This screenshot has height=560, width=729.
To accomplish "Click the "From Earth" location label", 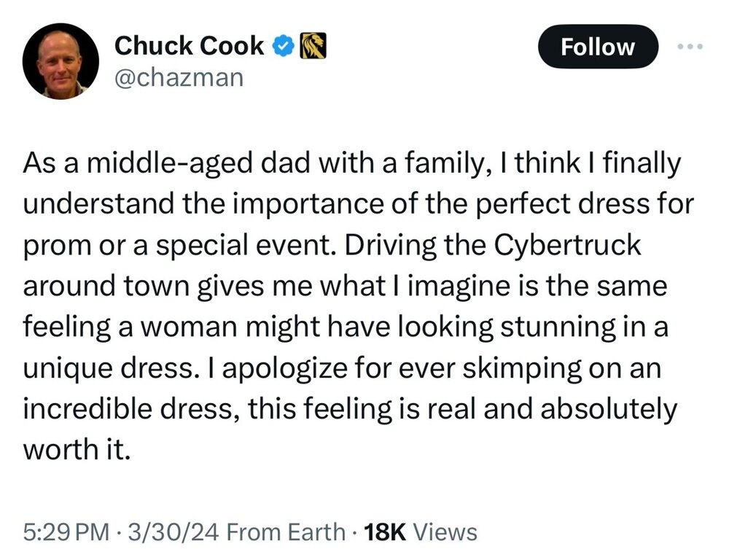I will pyautogui.click(x=286, y=532).
